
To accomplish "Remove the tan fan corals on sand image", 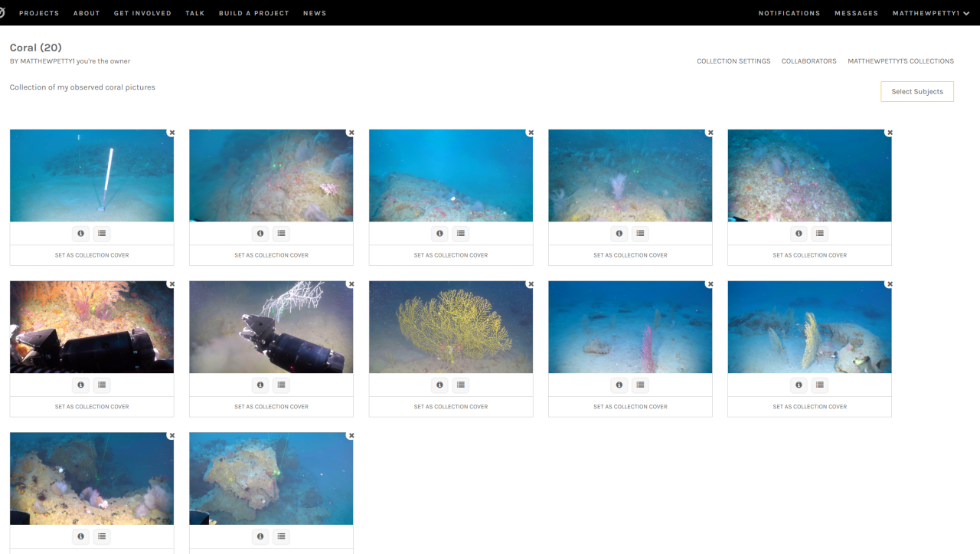I will [x=890, y=284].
